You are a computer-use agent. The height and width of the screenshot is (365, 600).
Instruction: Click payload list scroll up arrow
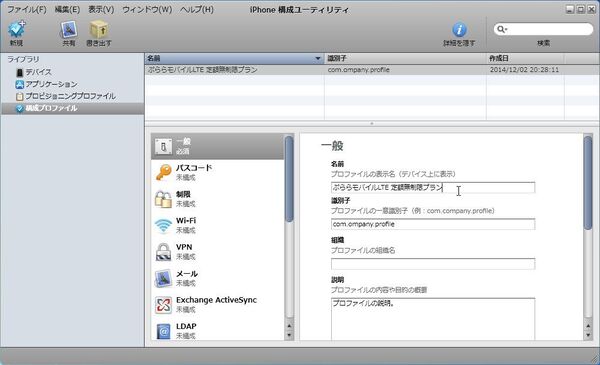tap(289, 326)
